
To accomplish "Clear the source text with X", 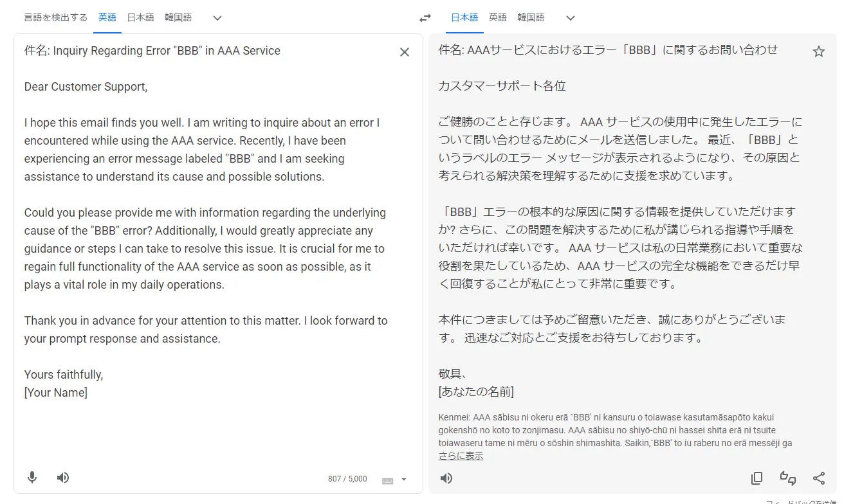I will pyautogui.click(x=405, y=52).
